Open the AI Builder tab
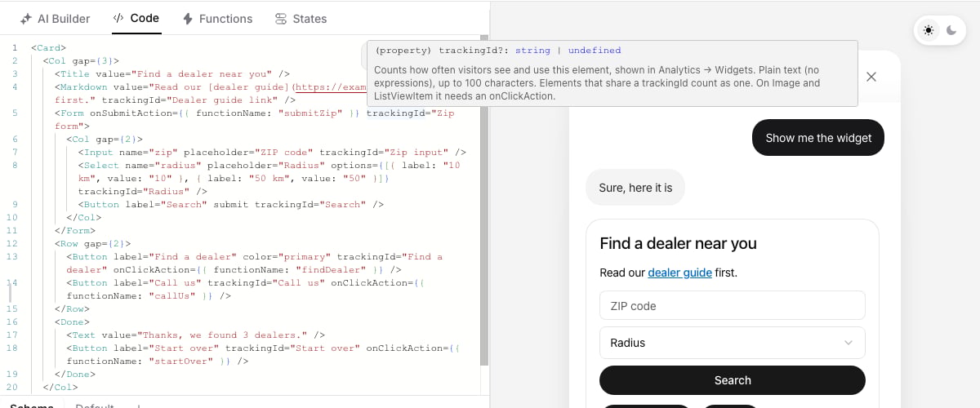980x408 pixels. point(55,18)
